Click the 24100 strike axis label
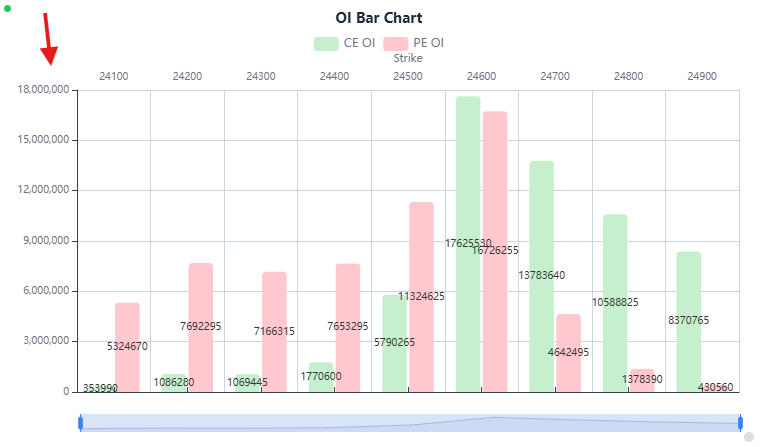 [x=114, y=76]
